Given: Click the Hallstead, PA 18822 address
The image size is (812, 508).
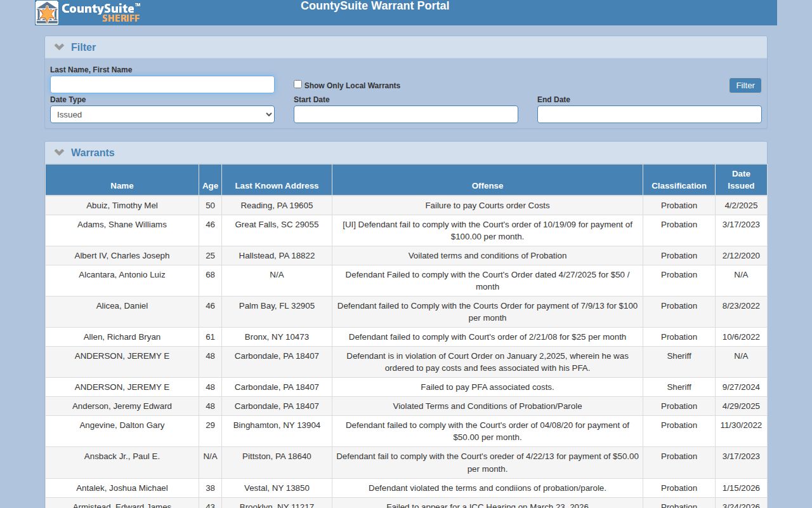Looking at the screenshot, I should point(277,256).
